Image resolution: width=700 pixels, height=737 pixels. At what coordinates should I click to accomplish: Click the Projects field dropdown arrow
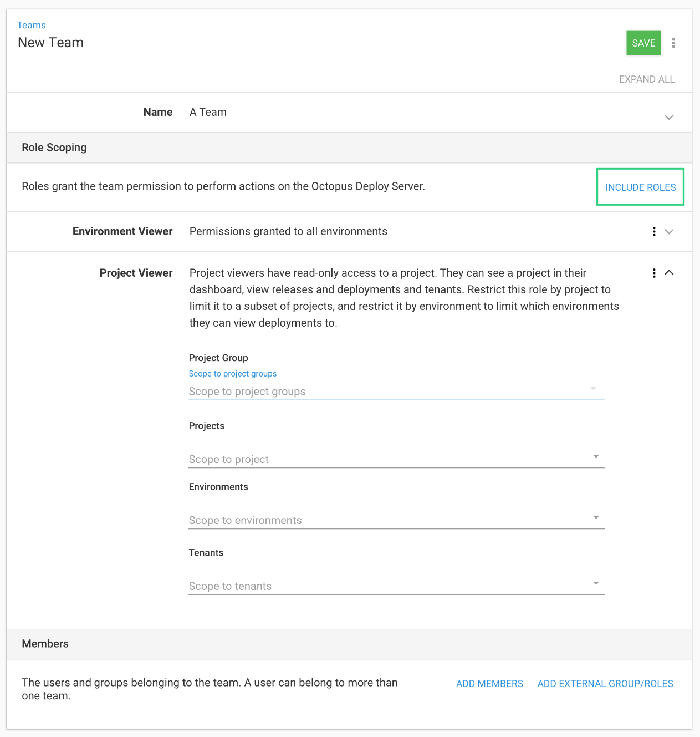click(596, 456)
